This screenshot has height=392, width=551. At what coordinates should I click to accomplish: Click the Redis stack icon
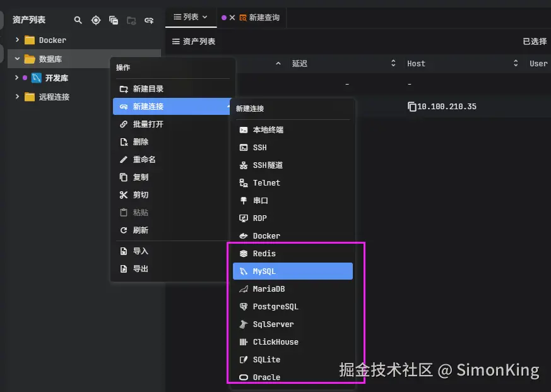(x=243, y=253)
